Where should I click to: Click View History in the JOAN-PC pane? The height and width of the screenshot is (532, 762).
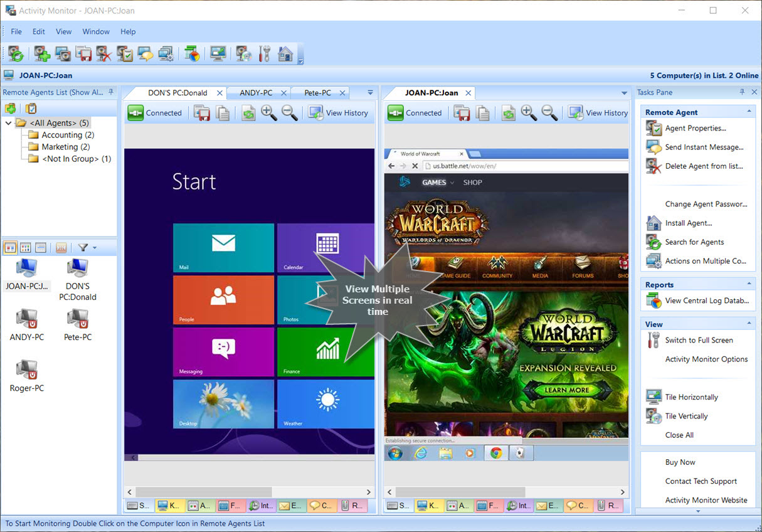tap(599, 113)
